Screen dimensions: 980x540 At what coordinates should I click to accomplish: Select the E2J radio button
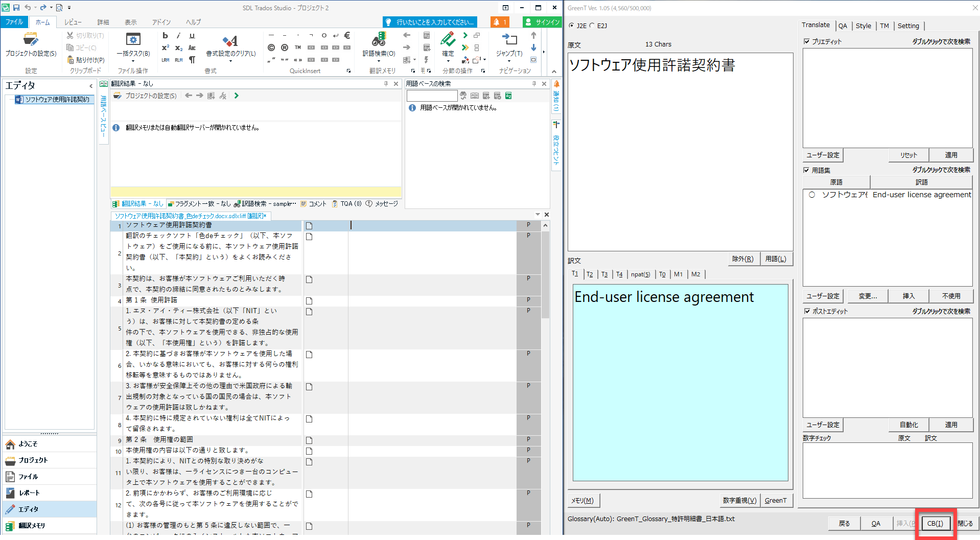point(592,26)
